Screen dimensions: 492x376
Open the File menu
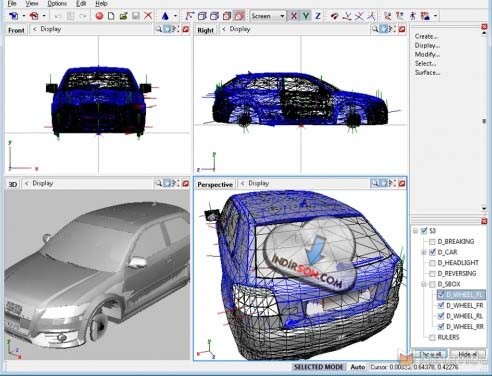(12, 4)
